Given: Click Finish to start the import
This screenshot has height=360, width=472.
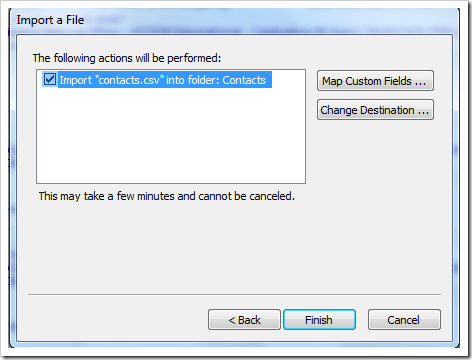Looking at the screenshot, I should pyautogui.click(x=319, y=320).
